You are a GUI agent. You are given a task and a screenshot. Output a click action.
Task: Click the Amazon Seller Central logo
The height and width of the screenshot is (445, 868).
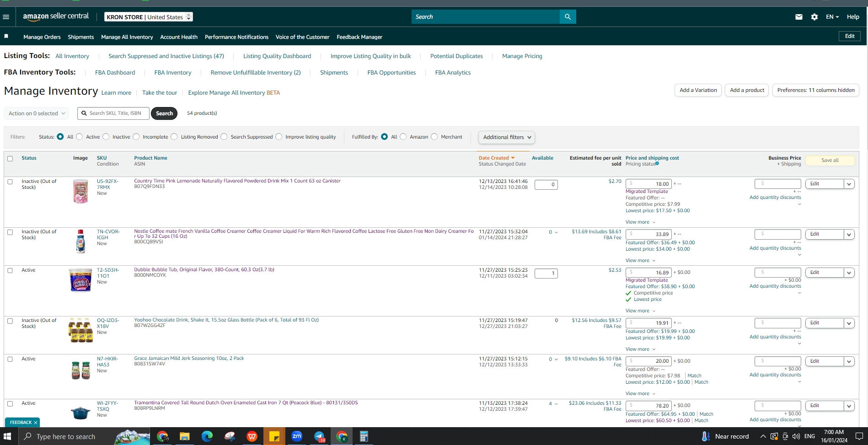56,16
